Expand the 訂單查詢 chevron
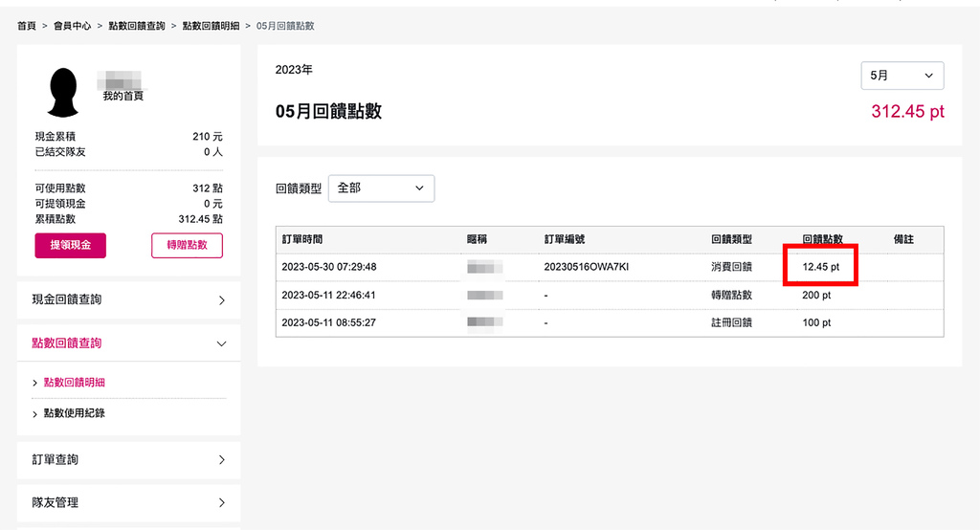 pyautogui.click(x=221, y=460)
